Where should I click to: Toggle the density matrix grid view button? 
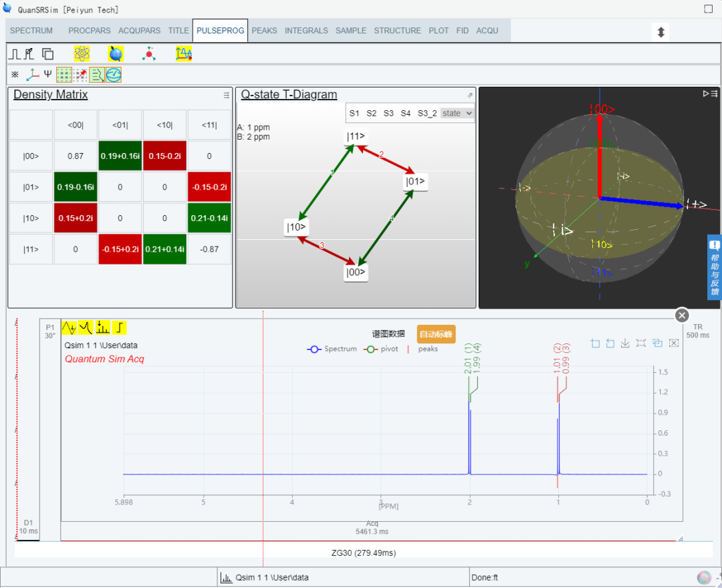(64, 75)
